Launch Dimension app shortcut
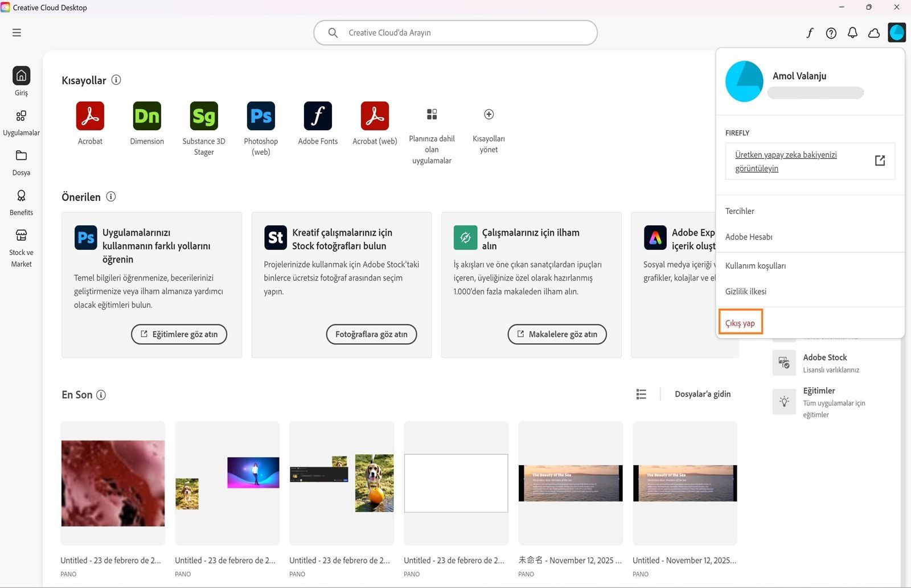Image resolution: width=911 pixels, height=588 pixels. point(147,116)
